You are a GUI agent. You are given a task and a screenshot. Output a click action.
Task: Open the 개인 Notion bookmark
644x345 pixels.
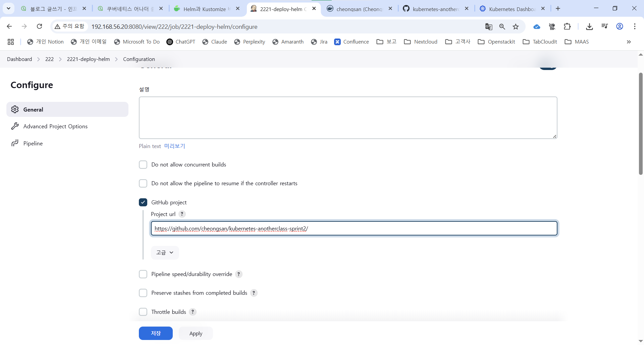click(x=45, y=42)
